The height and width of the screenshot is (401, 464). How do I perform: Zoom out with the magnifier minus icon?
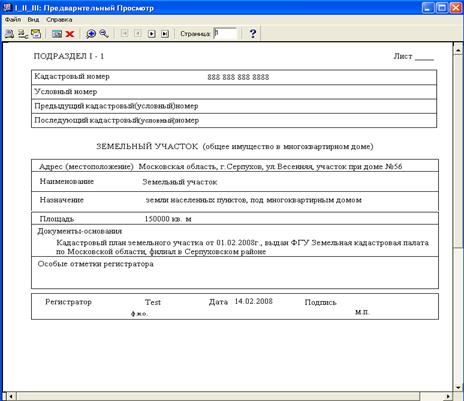[x=104, y=34]
